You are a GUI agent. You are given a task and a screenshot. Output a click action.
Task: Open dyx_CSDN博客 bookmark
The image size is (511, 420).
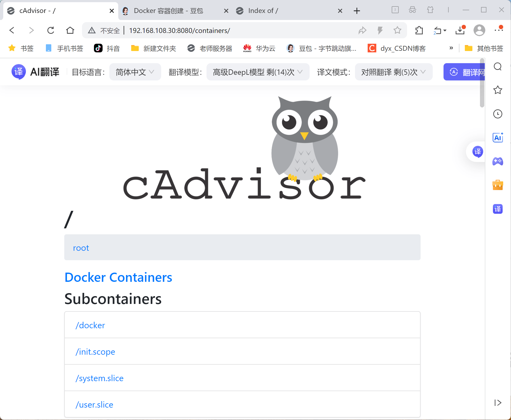point(397,48)
